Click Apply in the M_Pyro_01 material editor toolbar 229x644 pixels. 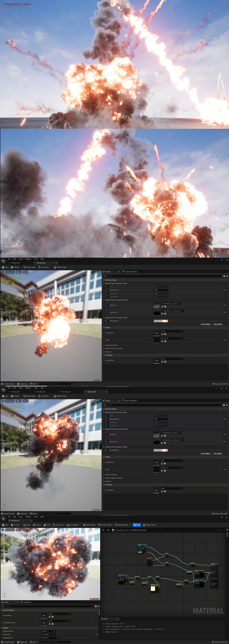coord(27,525)
